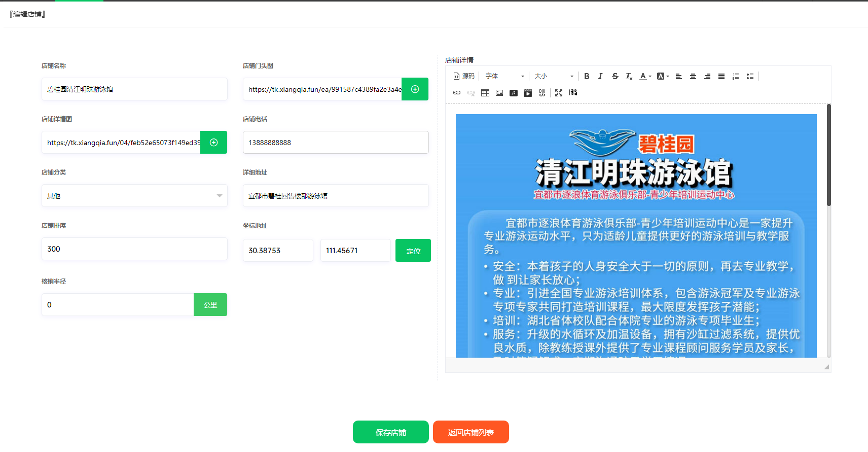Click the line-height spacing icon
Viewport: 868px width, 452px height.
tap(573, 93)
